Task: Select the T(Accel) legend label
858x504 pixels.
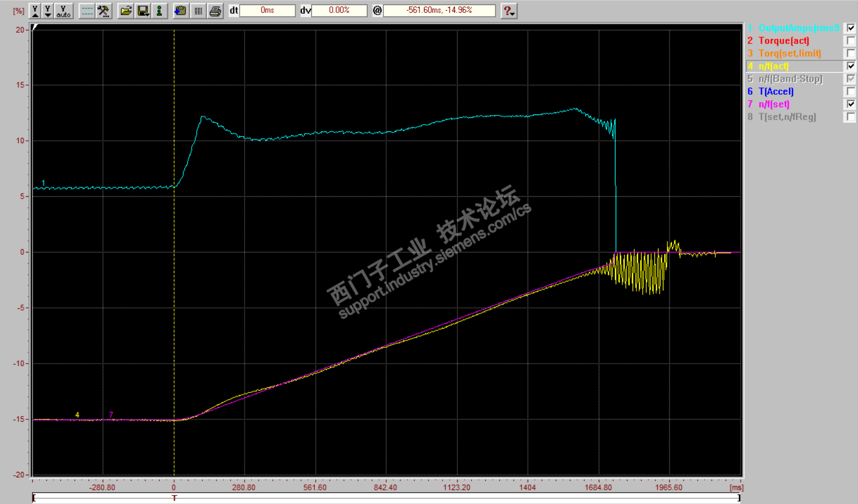Action: pos(776,91)
